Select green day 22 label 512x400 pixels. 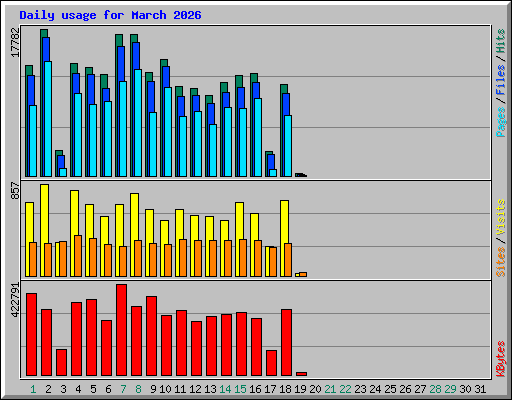345,389
